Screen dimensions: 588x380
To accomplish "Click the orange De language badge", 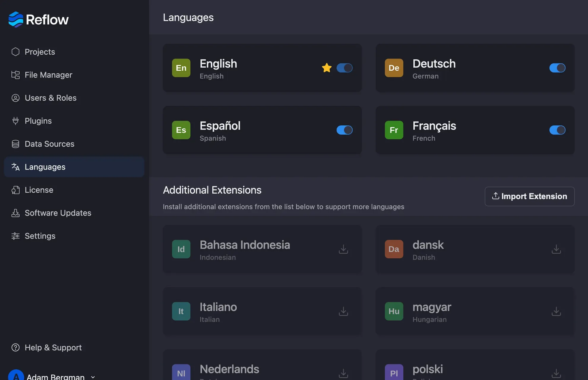I will (x=394, y=68).
